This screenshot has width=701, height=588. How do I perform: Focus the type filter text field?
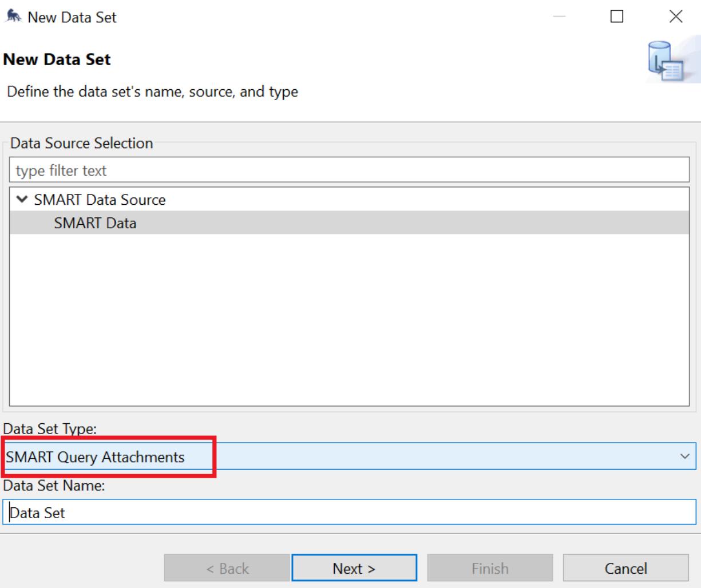click(x=349, y=170)
